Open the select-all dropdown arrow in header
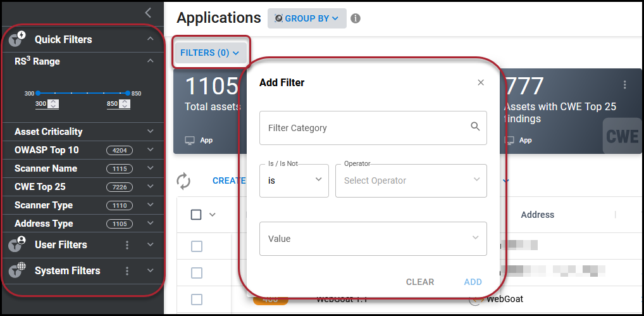 tap(213, 215)
